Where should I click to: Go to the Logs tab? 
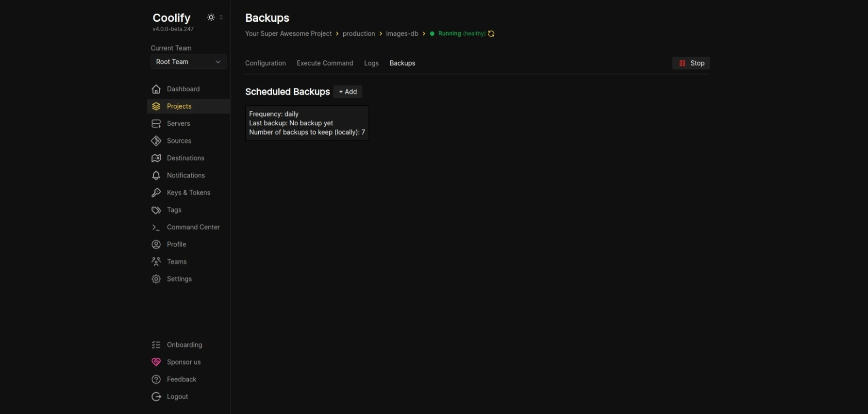[x=371, y=63]
